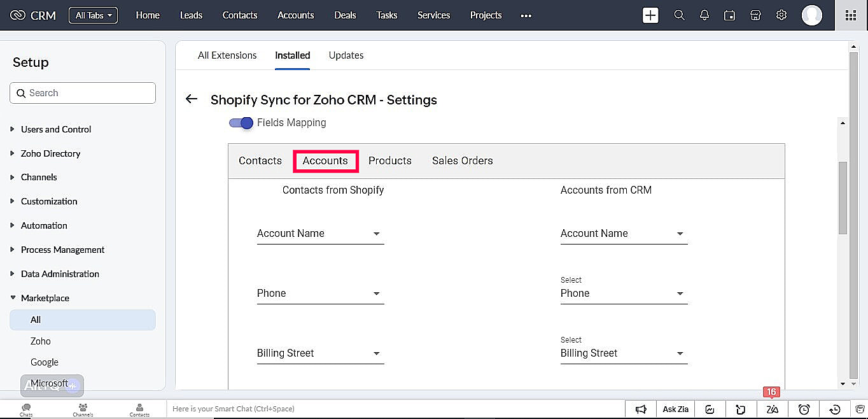Open the quick create plus icon
This screenshot has height=419, width=868.
click(x=650, y=15)
